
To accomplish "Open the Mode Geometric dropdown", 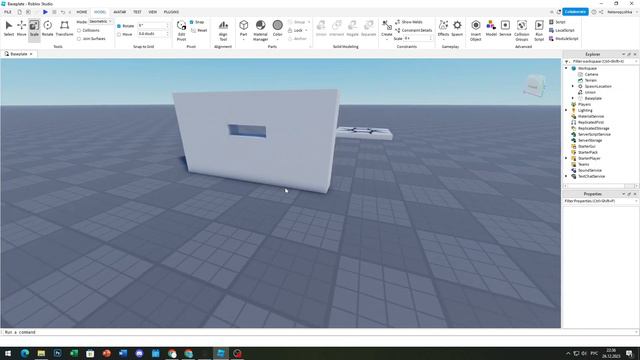I will pos(100,22).
